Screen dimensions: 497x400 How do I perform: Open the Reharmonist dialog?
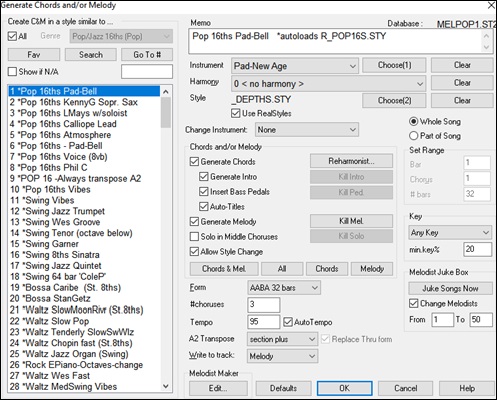pyautogui.click(x=351, y=161)
